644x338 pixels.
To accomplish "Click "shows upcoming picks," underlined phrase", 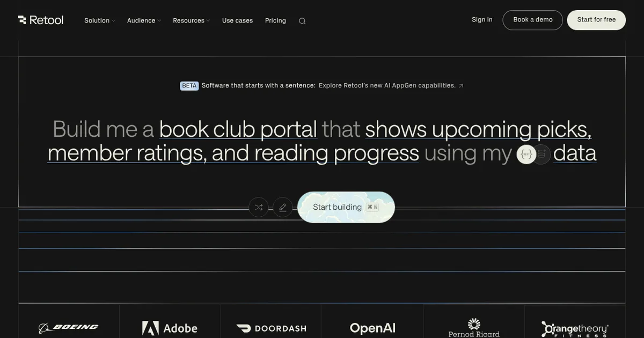I will point(478,129).
